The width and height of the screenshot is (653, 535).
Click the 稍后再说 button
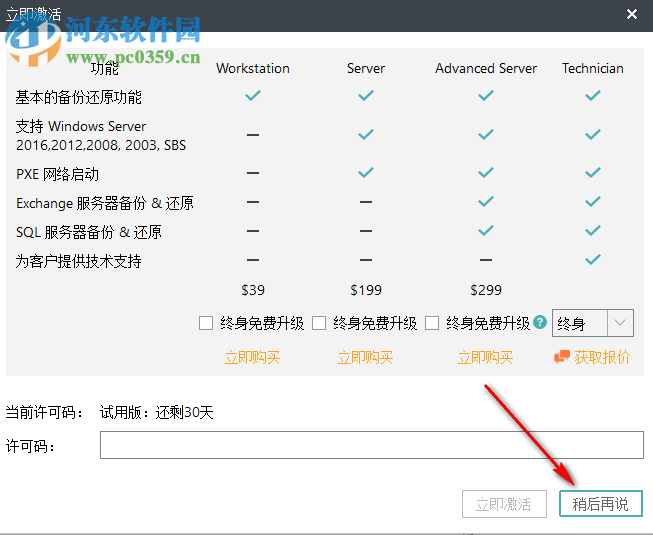(601, 504)
